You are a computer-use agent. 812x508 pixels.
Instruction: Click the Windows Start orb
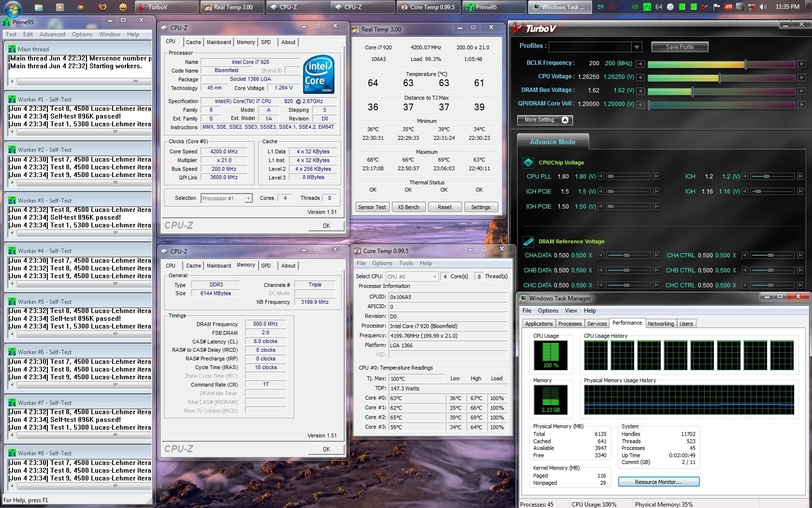click(13, 7)
